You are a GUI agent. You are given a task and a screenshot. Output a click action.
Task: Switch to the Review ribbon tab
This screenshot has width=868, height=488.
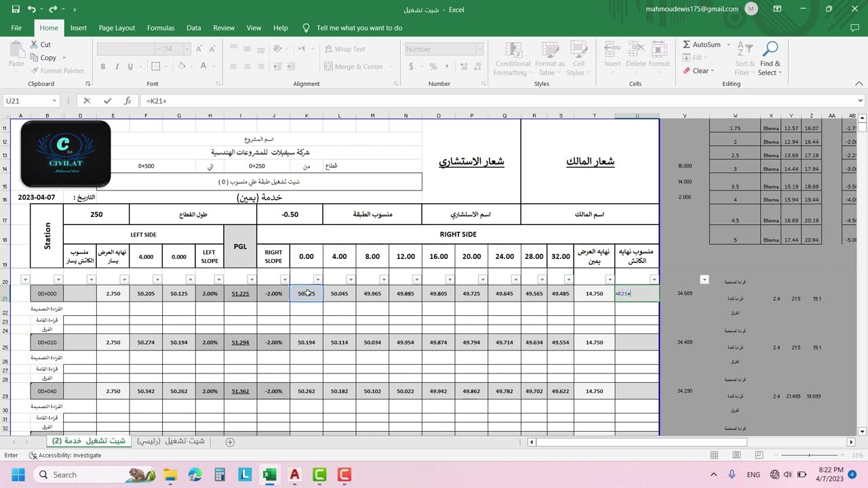tap(224, 28)
